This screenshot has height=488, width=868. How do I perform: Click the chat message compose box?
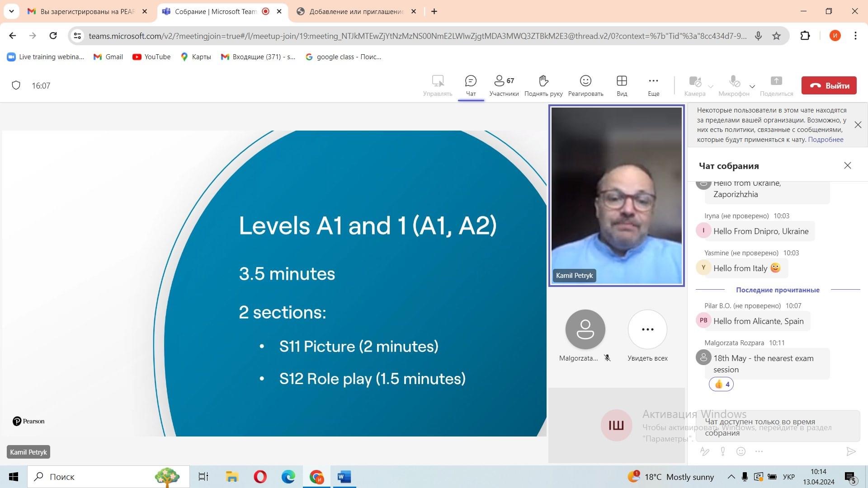778,427
